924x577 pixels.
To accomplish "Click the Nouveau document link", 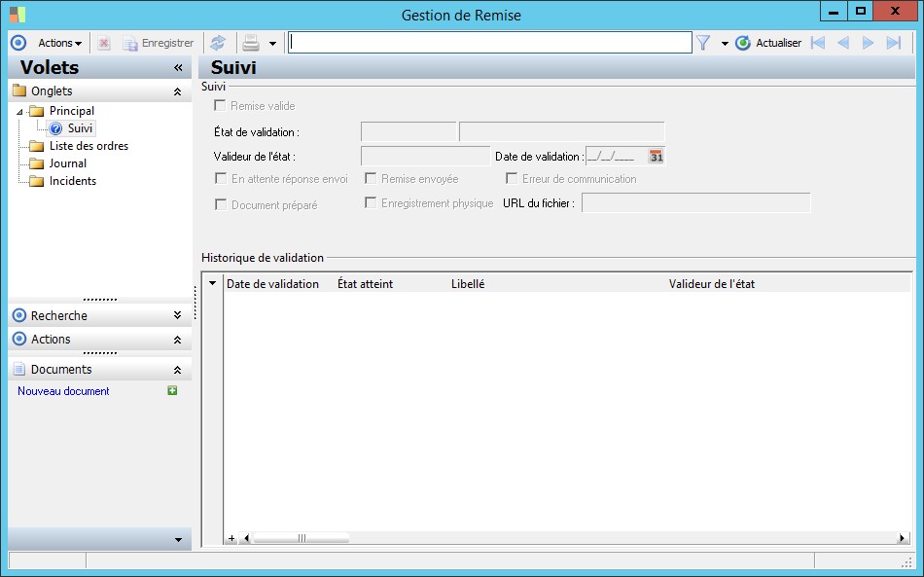I will [x=63, y=391].
